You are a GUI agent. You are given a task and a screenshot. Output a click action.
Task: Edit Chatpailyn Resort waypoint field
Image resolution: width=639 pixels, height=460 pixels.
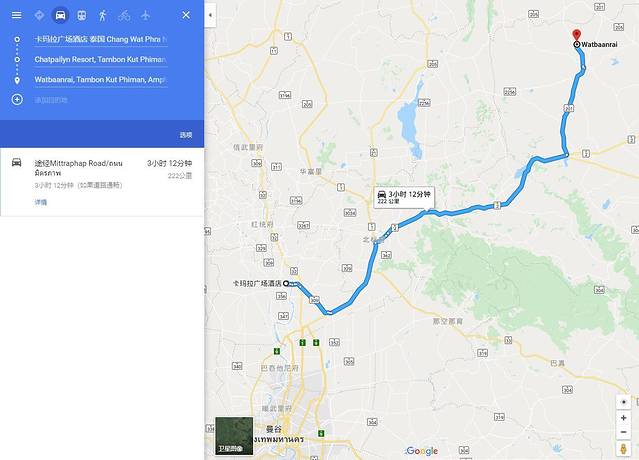pos(101,59)
